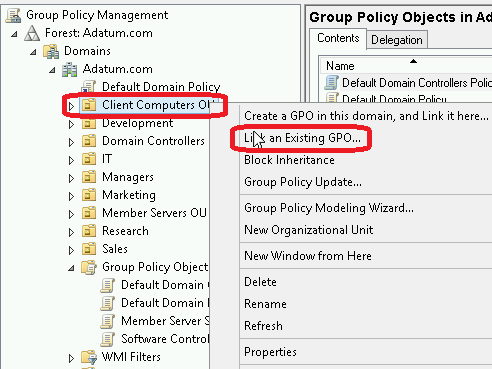Choose Create a GPO in this domain, and Link it here
Viewport: 492px width, 369px height.
366,116
